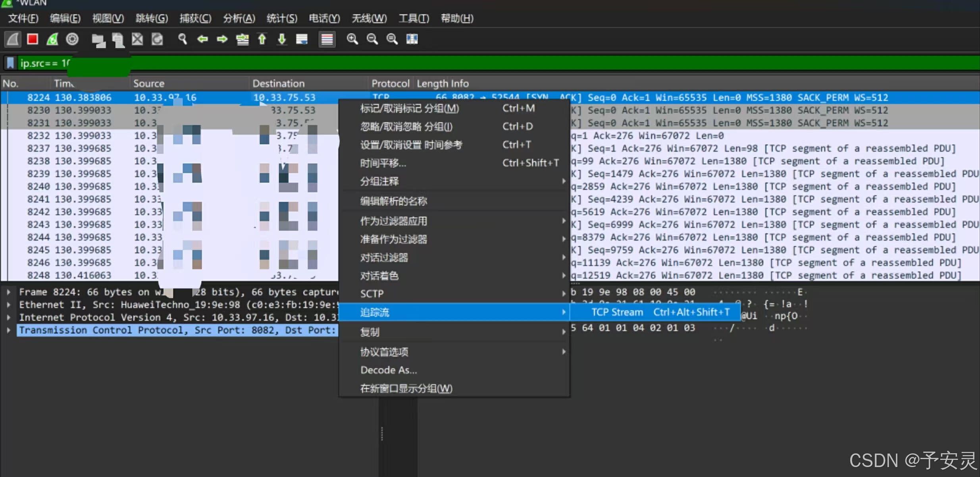Click the find packet magnifier icon
The height and width of the screenshot is (477, 980).
(x=183, y=39)
